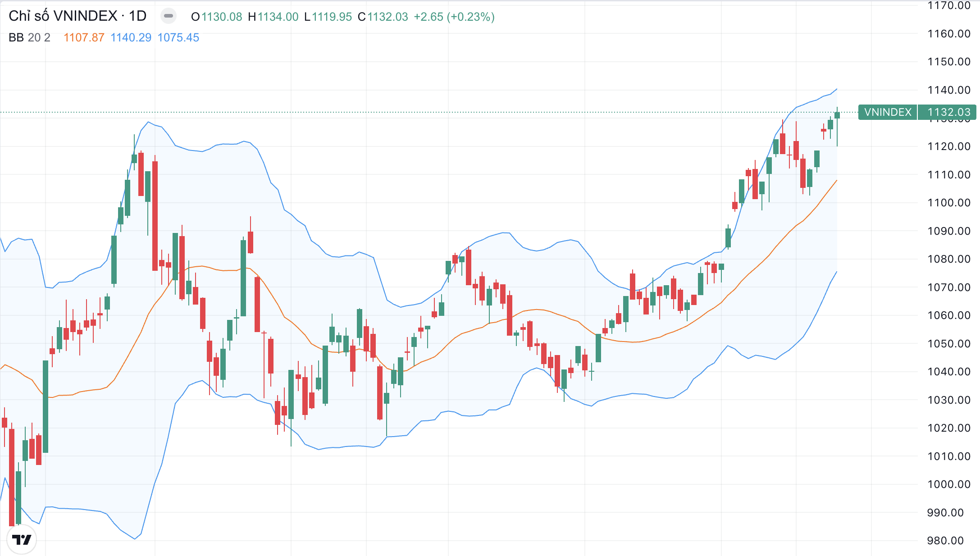Select the BB 20 2 indicator legend
Viewport: 980px width, 556px height.
tap(29, 37)
